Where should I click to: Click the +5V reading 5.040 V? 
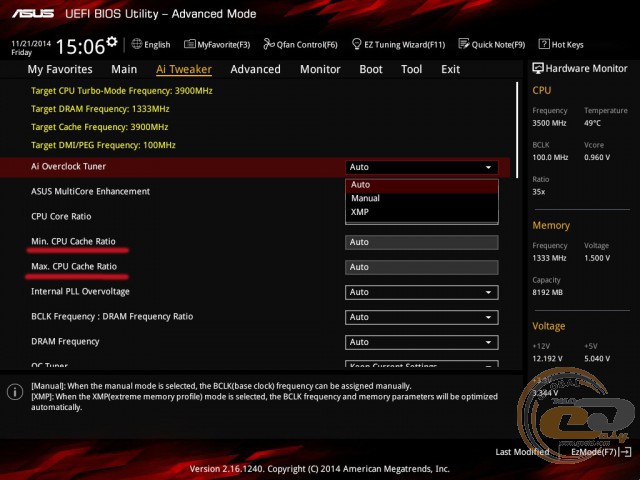point(597,359)
